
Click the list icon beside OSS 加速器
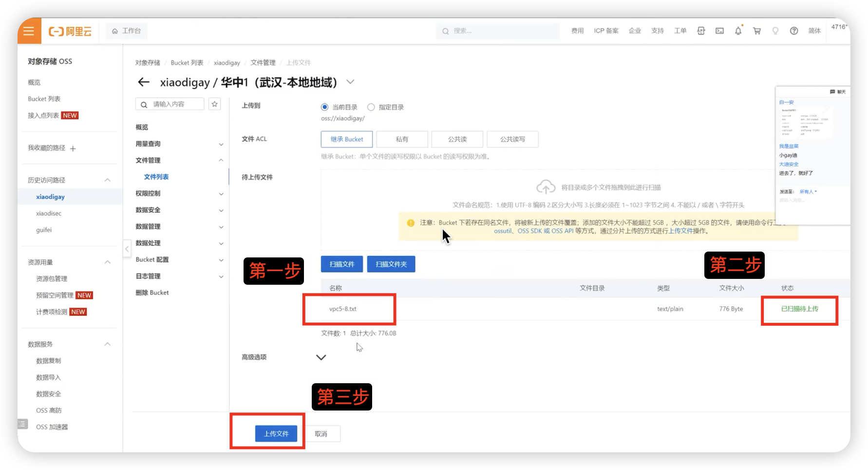[x=22, y=424]
